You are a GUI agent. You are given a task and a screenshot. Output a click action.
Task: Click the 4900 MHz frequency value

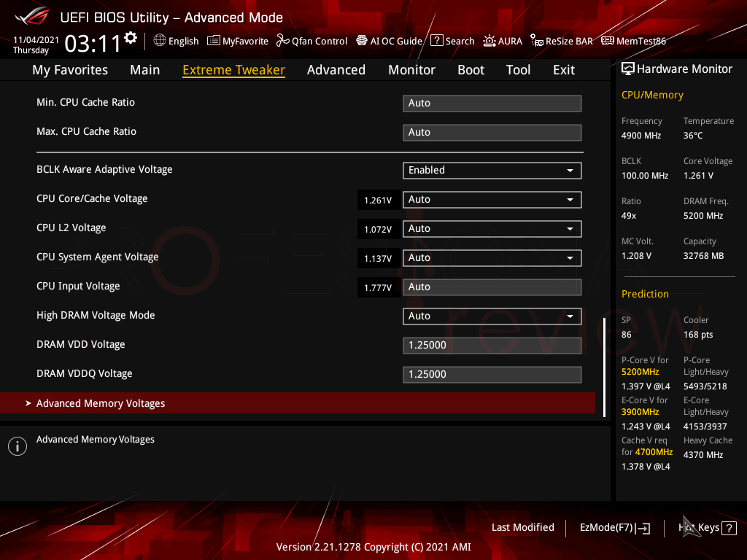click(x=641, y=136)
